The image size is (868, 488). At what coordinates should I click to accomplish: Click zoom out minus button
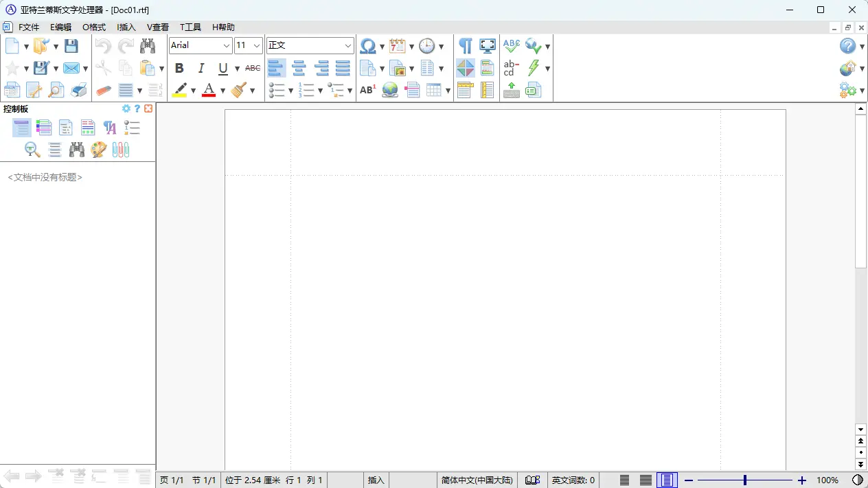click(689, 480)
